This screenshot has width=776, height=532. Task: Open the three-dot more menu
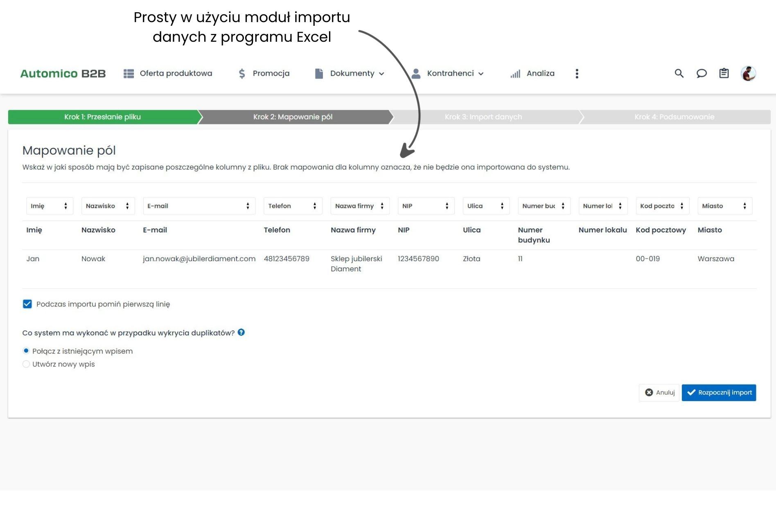pos(577,74)
